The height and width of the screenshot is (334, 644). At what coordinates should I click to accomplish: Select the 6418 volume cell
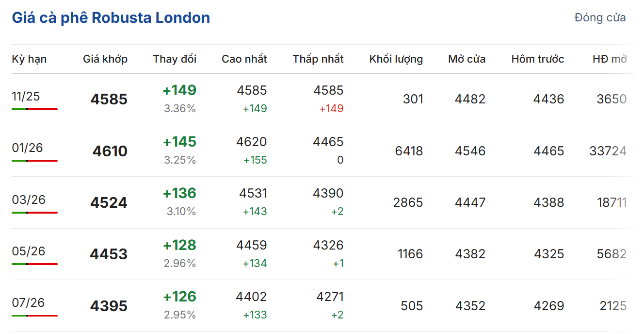click(409, 151)
